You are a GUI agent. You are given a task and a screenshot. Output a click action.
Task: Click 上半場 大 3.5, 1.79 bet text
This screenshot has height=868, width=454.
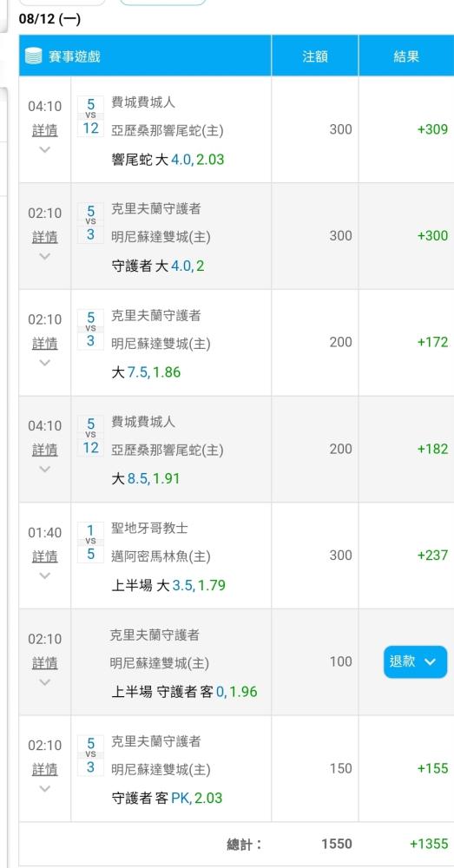(x=168, y=585)
